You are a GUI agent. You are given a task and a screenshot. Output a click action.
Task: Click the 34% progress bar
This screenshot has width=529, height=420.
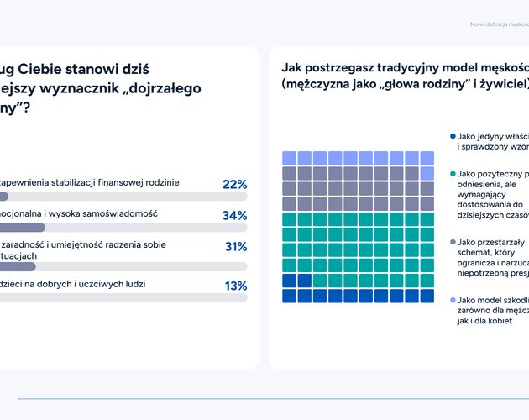coord(123,228)
